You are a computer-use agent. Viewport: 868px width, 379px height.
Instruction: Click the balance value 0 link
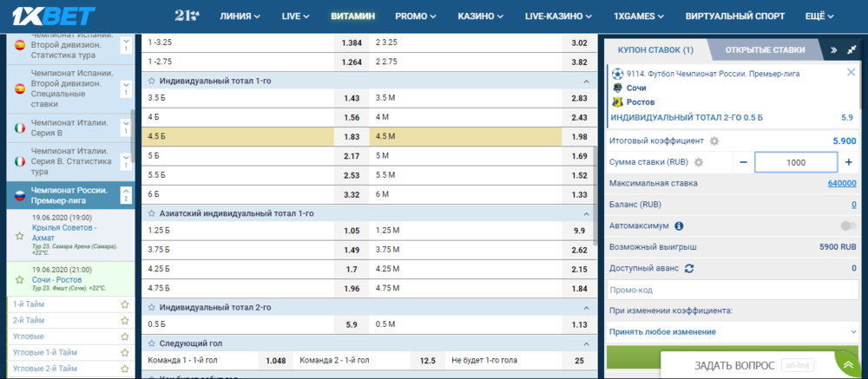(x=854, y=205)
